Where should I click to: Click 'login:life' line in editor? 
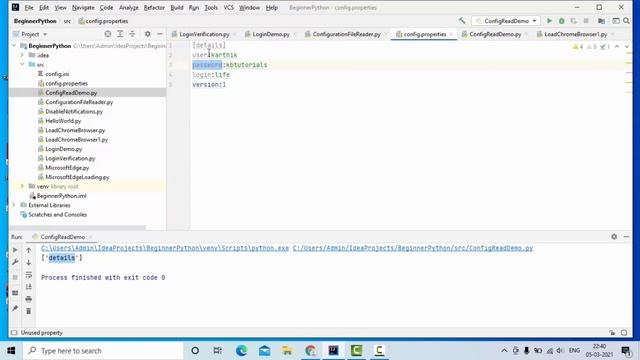[211, 75]
